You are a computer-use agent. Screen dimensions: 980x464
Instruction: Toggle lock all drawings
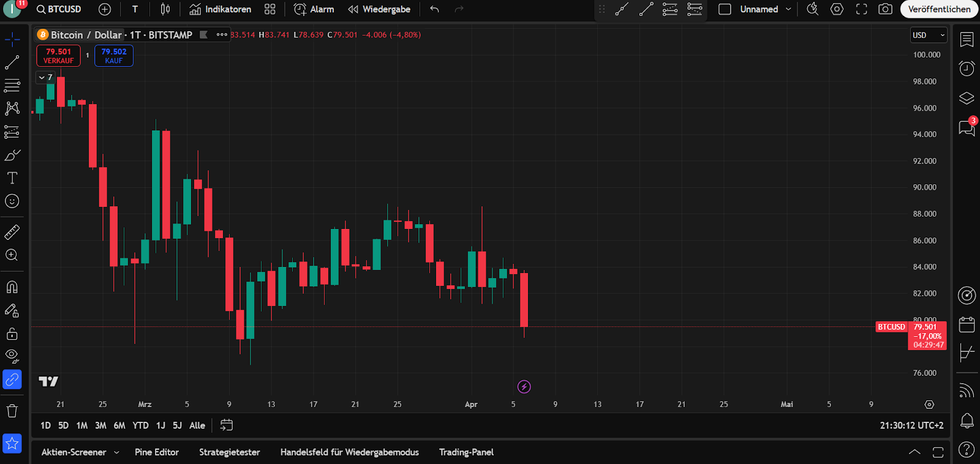click(x=12, y=334)
